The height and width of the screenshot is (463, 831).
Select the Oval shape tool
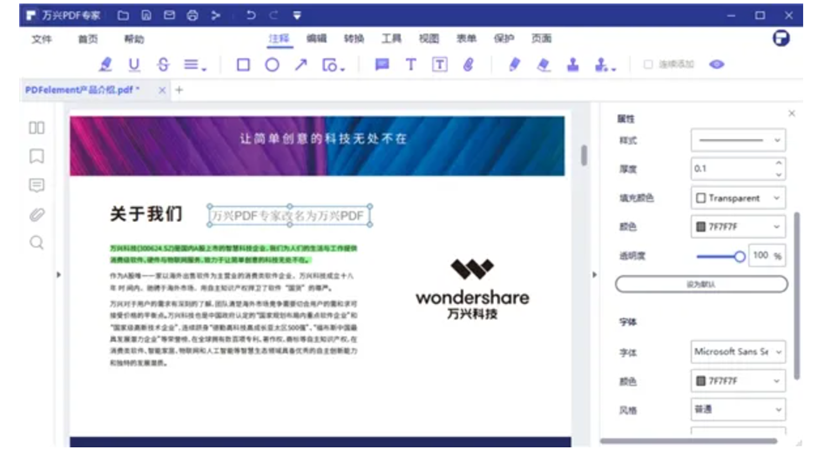tap(272, 65)
